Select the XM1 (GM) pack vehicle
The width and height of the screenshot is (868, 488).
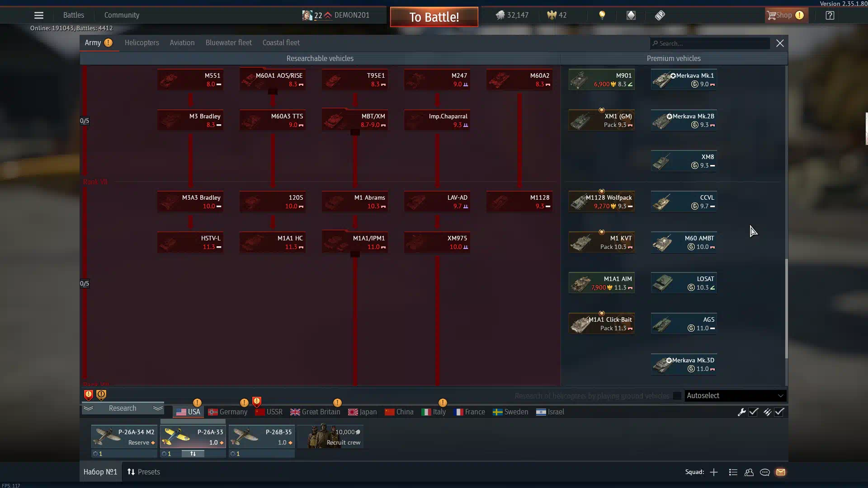[x=602, y=120]
